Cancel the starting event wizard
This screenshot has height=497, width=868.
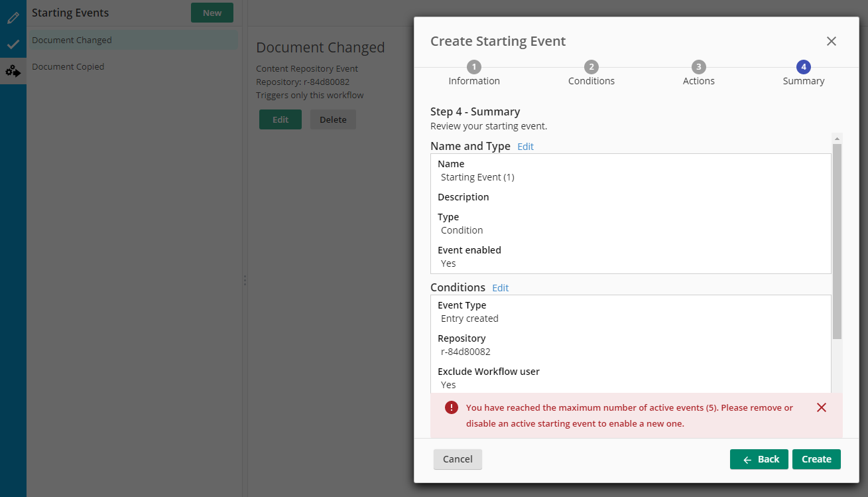(x=458, y=459)
